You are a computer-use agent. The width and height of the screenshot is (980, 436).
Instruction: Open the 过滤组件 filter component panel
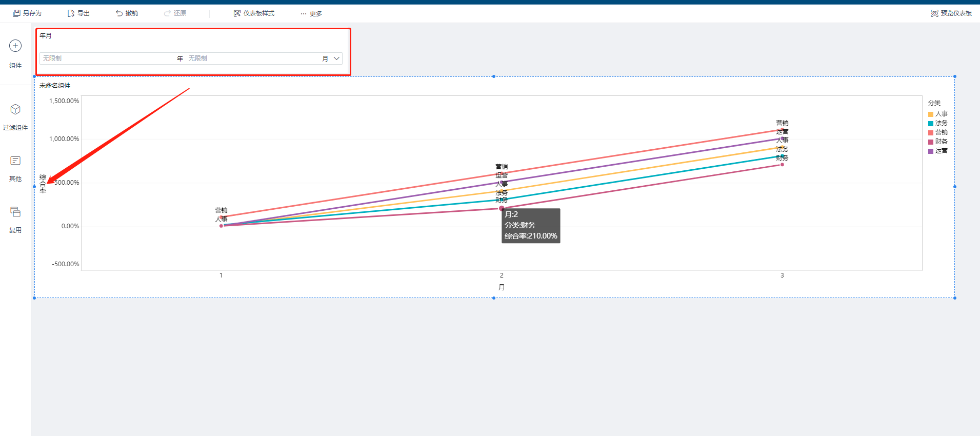click(x=15, y=117)
